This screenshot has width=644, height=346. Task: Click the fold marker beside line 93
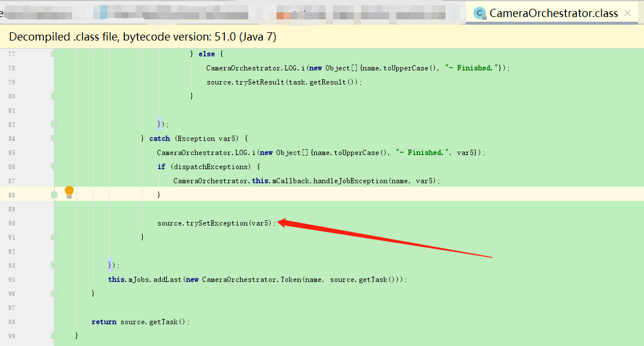point(53,265)
